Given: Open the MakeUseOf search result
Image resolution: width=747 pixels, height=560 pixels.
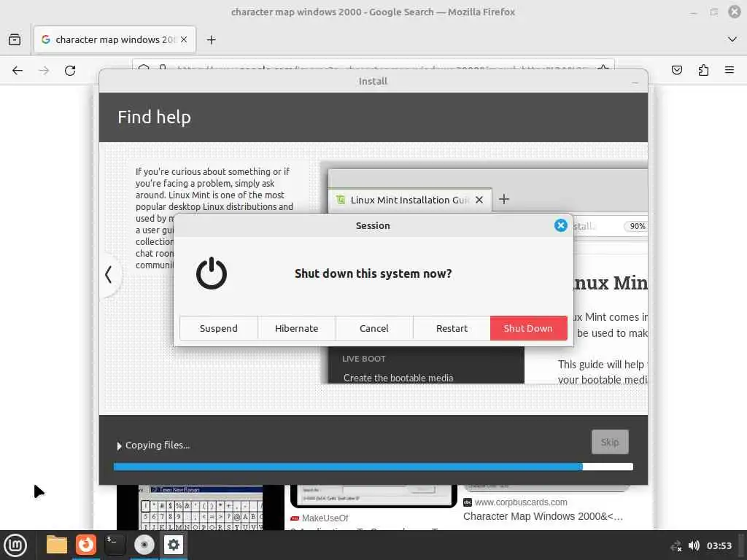Looking at the screenshot, I should pyautogui.click(x=325, y=518).
